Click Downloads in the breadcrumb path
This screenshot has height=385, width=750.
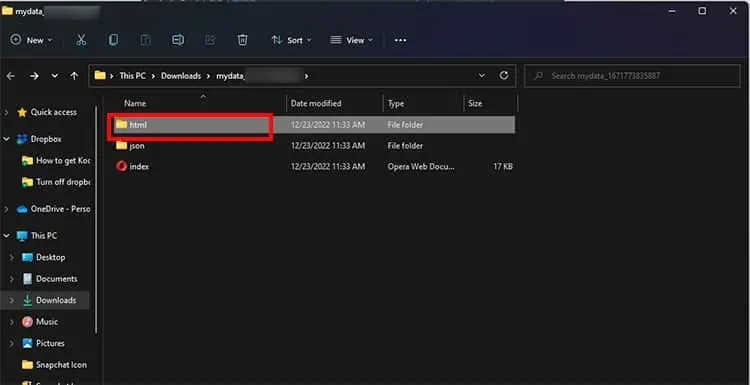click(181, 76)
